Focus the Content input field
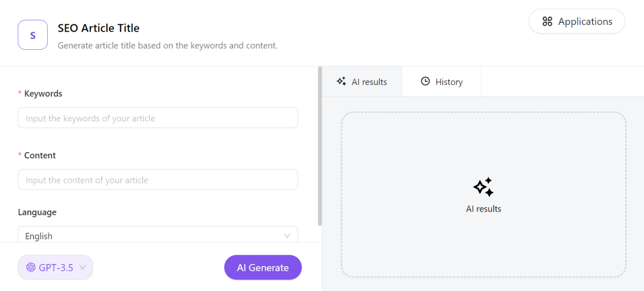This screenshot has width=644, height=291. 158,180
